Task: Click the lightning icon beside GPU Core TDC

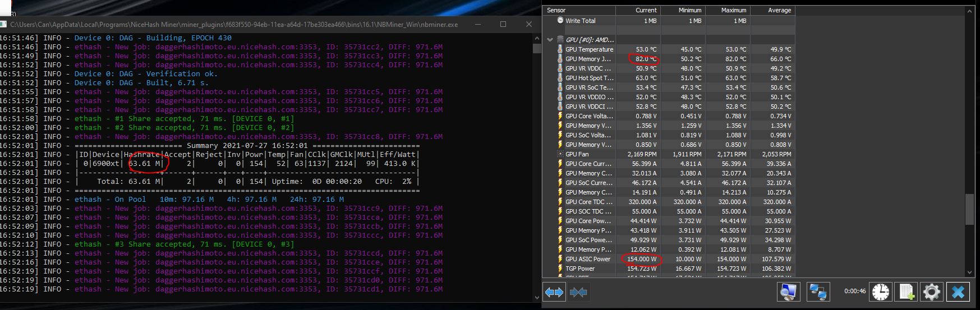Action: (560, 202)
